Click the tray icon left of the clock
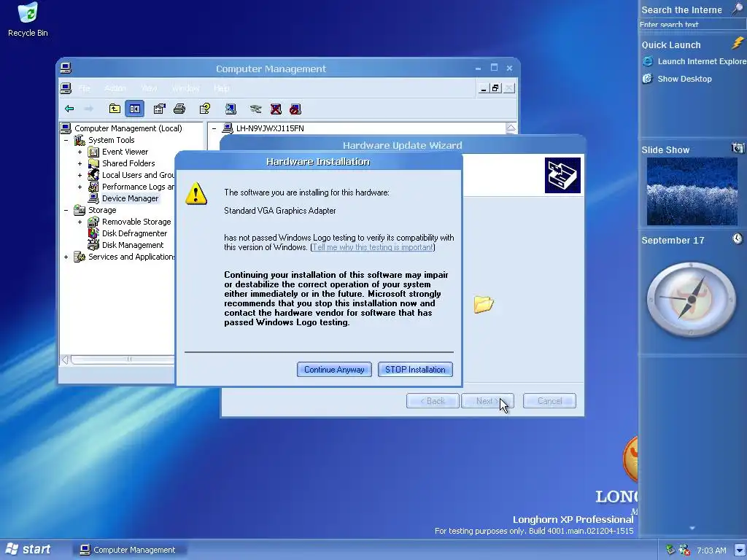Image resolution: width=747 pixels, height=560 pixels. (x=684, y=550)
